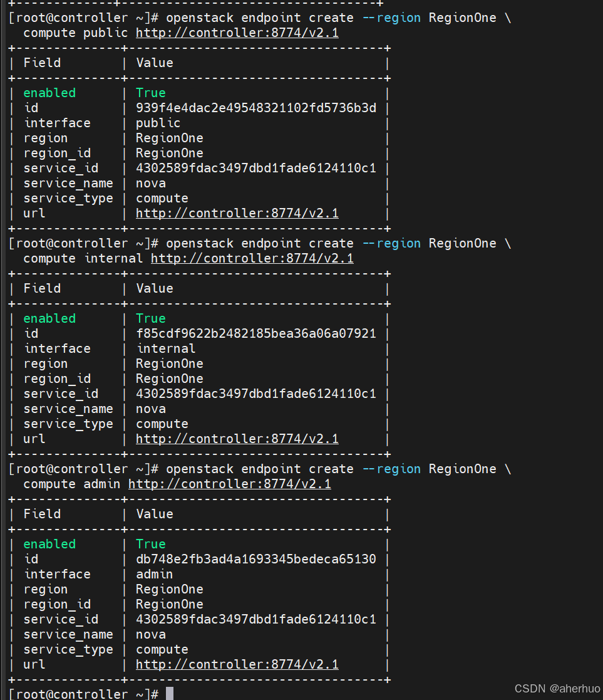Screen dimensions: 603x700
Task: Click 'compute' value in the internal endpoint table
Action: pyautogui.click(x=162, y=424)
